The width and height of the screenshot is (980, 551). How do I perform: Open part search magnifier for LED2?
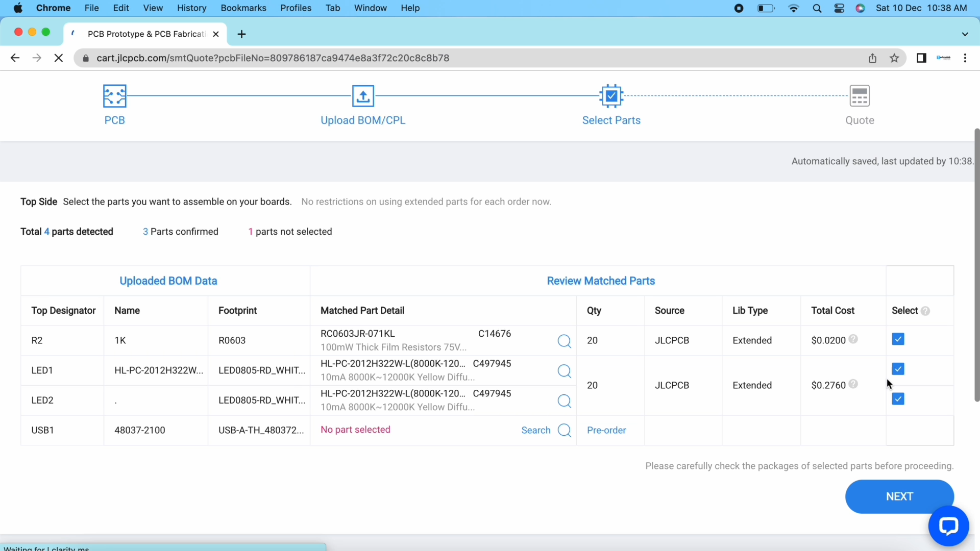pyautogui.click(x=564, y=401)
